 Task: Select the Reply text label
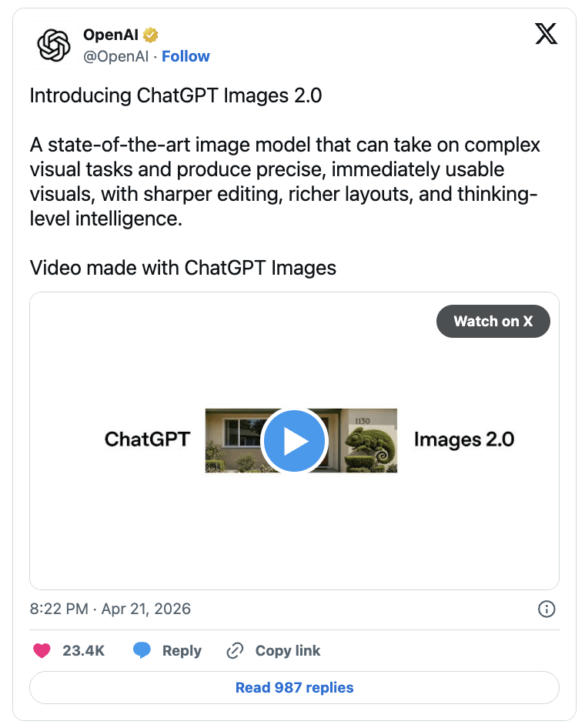point(182,651)
